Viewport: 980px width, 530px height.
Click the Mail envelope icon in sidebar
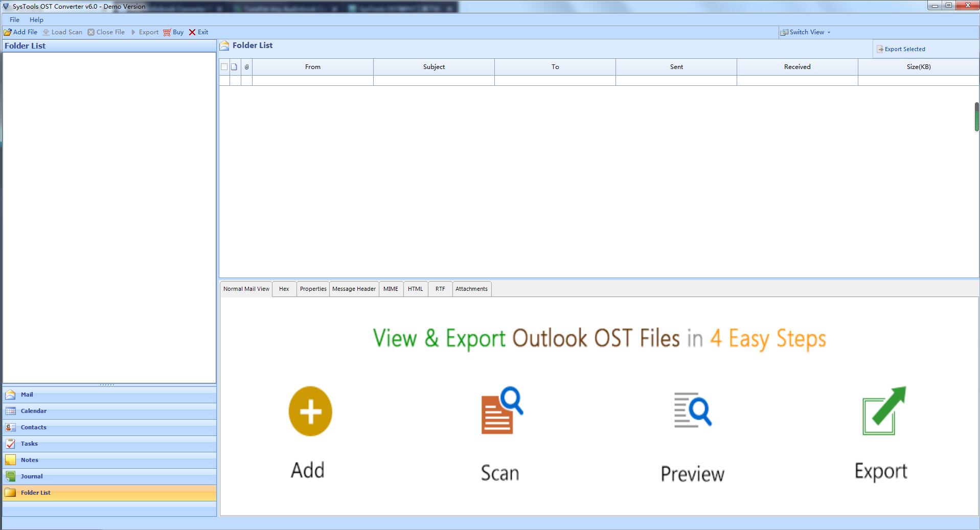tap(10, 395)
